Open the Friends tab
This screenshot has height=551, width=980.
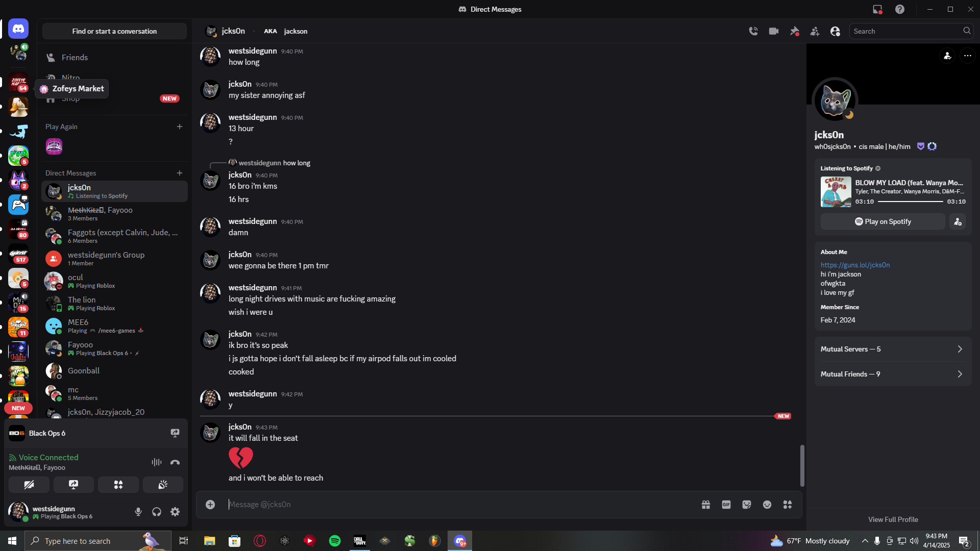coord(75,58)
